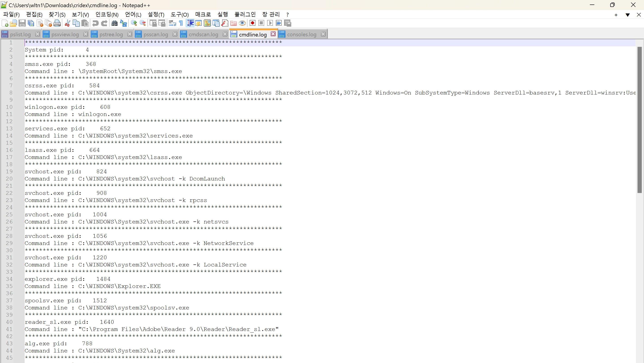Screen dimensions: 644x363
Task: Click the vertical scrollbar thumb
Action: 640,120
